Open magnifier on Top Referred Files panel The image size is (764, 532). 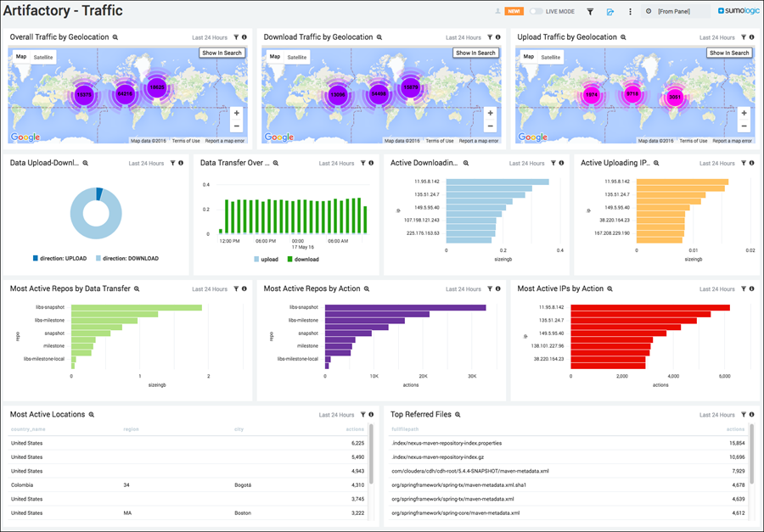tap(458, 415)
